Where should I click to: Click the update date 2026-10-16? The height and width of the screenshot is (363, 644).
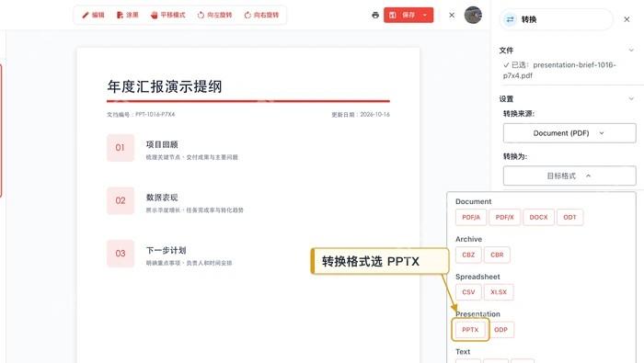375,115
